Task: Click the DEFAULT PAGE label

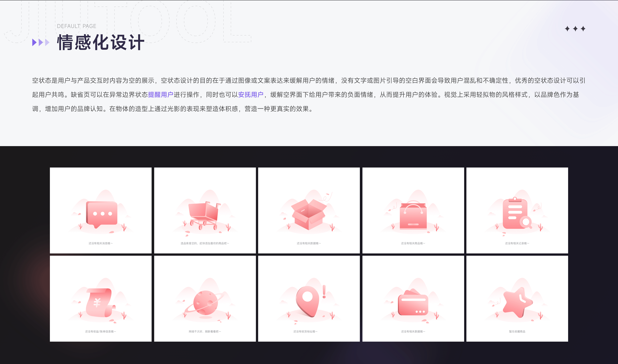Action: pos(76,26)
